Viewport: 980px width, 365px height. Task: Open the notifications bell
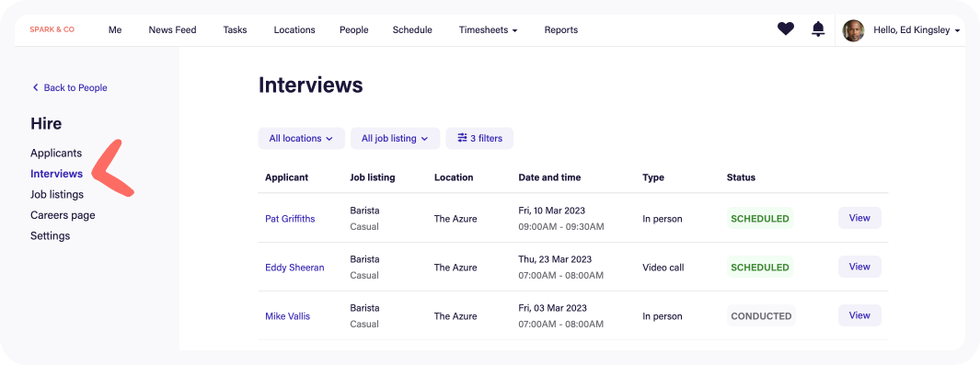(x=818, y=29)
